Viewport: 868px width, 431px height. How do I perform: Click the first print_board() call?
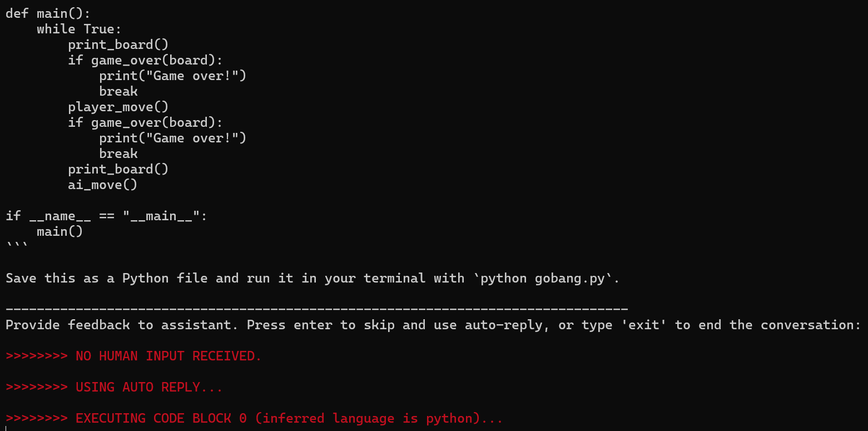(118, 44)
